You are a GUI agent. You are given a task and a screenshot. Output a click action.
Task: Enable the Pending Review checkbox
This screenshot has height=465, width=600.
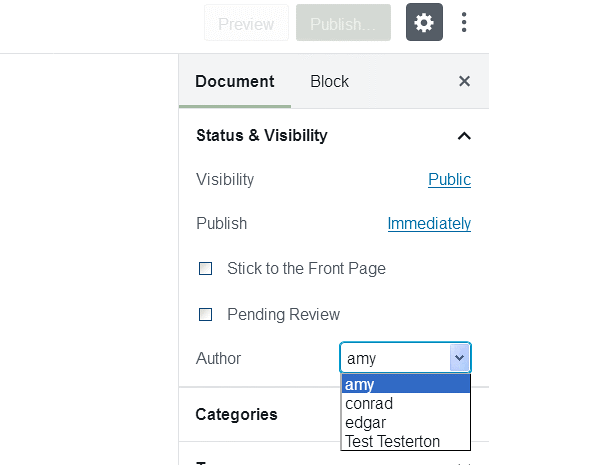[x=206, y=315]
